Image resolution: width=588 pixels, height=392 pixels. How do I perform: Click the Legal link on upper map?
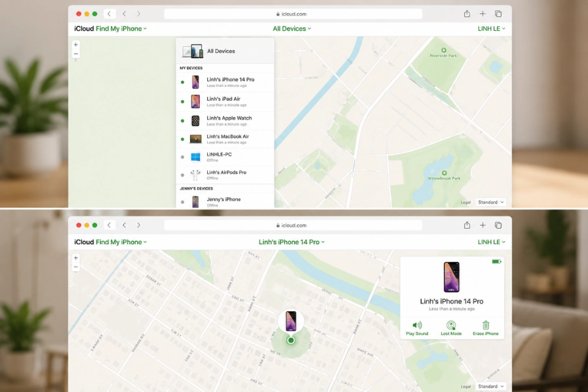click(x=465, y=202)
